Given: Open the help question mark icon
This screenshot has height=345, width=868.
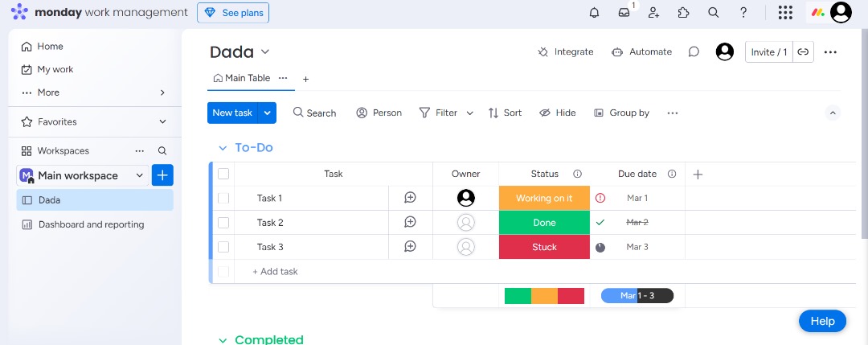Looking at the screenshot, I should [x=743, y=12].
